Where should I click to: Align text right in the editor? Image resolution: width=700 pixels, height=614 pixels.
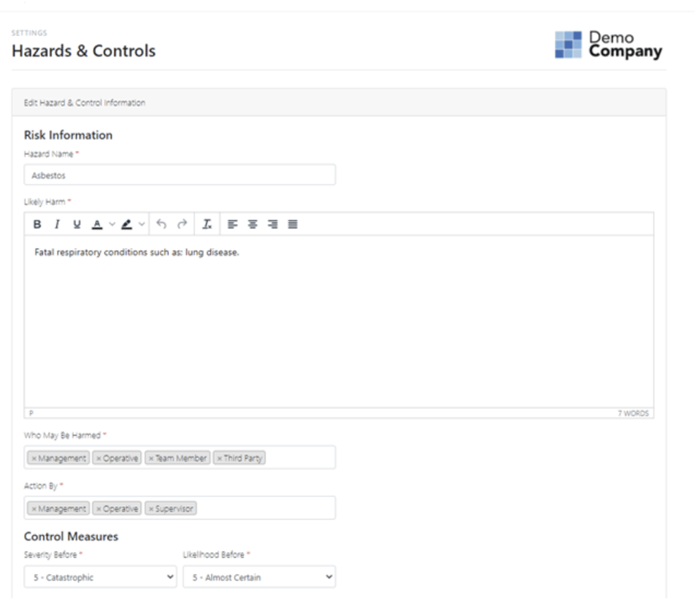pos(273,224)
